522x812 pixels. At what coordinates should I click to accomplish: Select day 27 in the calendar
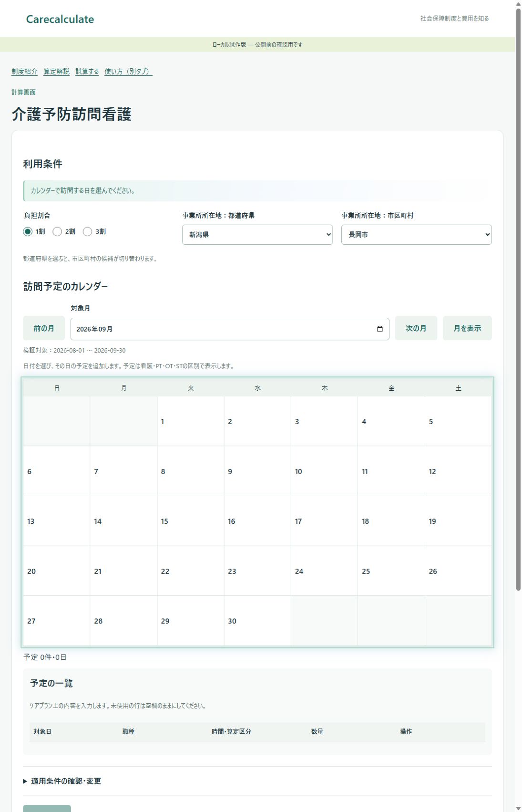pos(57,621)
